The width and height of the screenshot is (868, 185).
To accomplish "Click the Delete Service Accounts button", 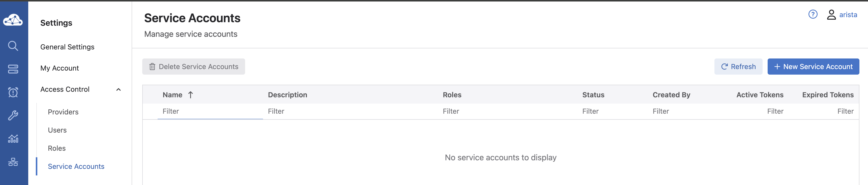I will pyautogui.click(x=193, y=67).
